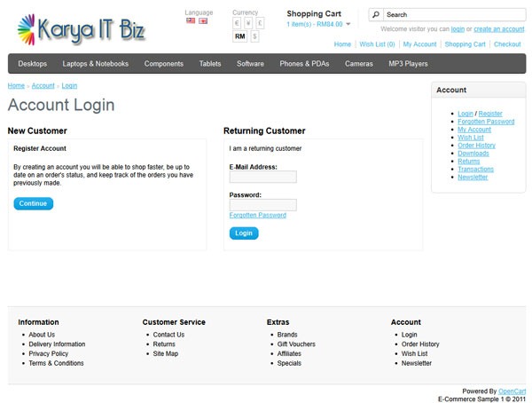This screenshot has height=403, width=532.
Task: Open Contact Us in footer
Action: tap(168, 335)
